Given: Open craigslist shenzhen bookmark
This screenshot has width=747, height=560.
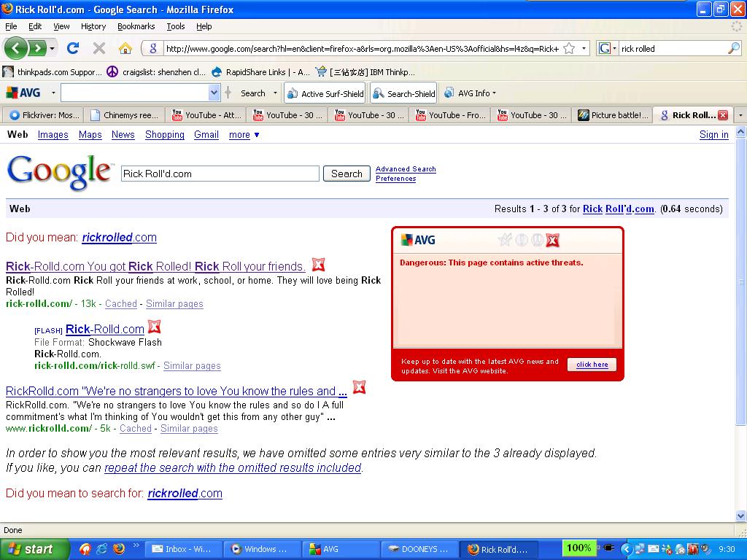Looking at the screenshot, I should coord(156,72).
